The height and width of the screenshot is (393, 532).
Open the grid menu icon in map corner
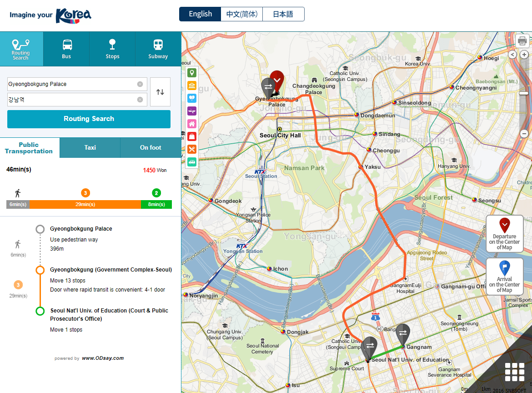pos(515,372)
